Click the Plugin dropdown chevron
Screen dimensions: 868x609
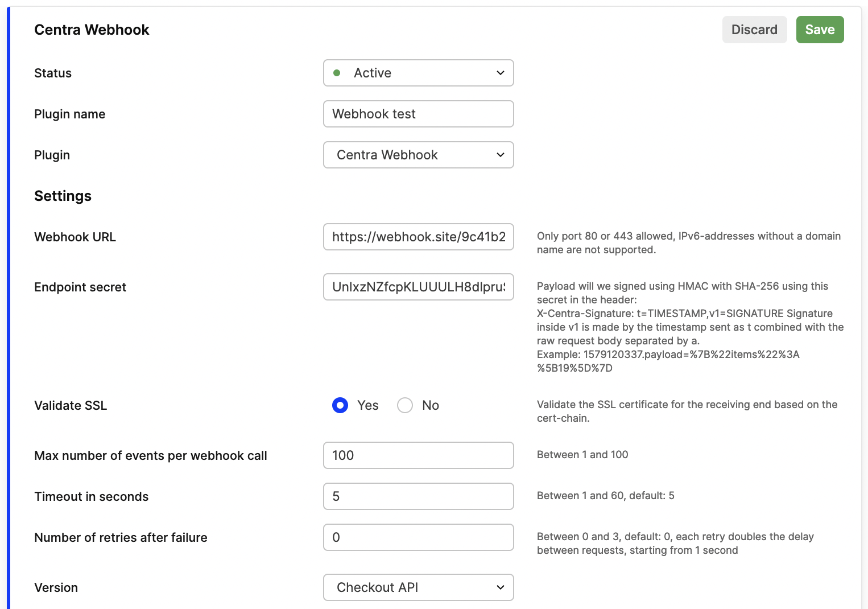[x=500, y=155]
